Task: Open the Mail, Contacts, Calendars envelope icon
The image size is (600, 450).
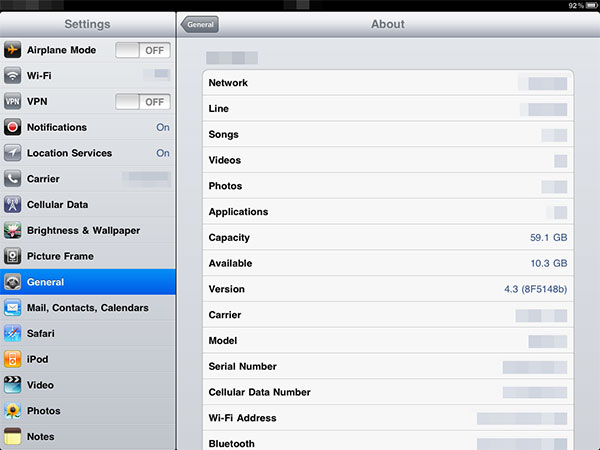Action: 12,308
